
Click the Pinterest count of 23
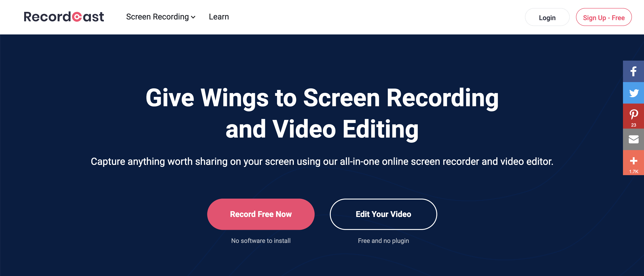633,125
